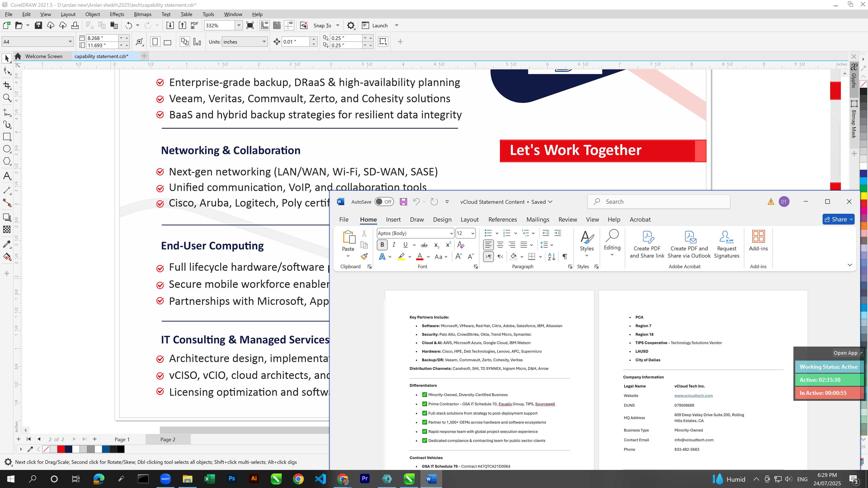Open the www.vcloudtech.com link
868x488 pixels.
(693, 396)
